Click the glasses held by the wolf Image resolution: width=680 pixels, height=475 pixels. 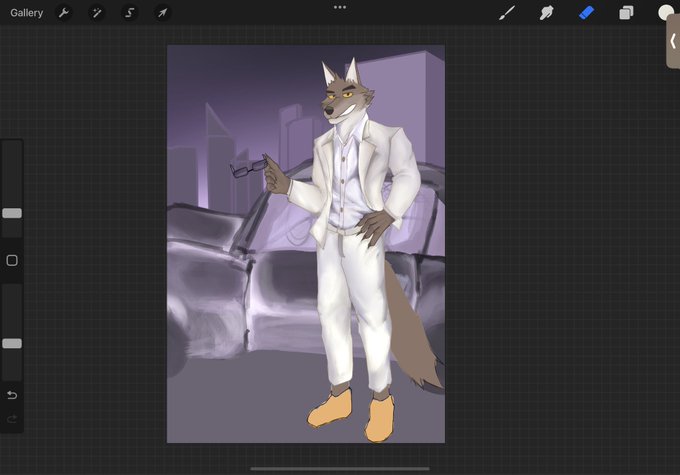point(248,169)
